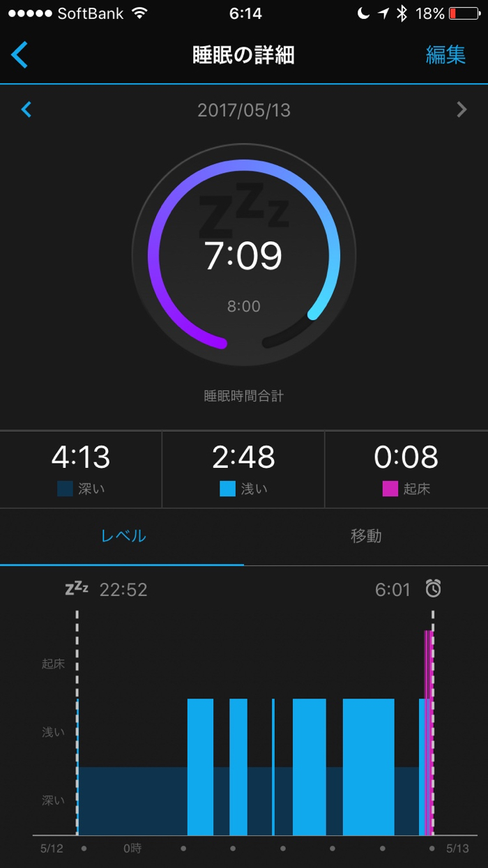
Task: Tap the Do Not Disturb moon icon
Action: [x=363, y=13]
